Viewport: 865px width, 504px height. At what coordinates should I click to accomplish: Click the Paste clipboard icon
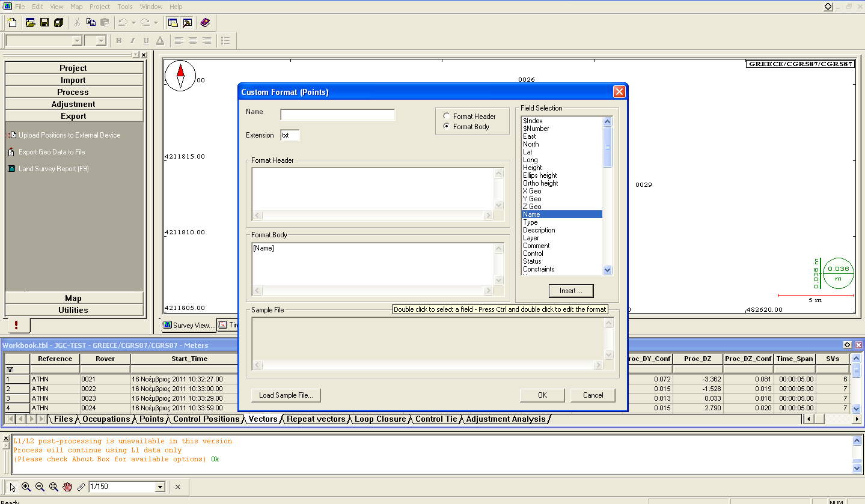click(105, 23)
